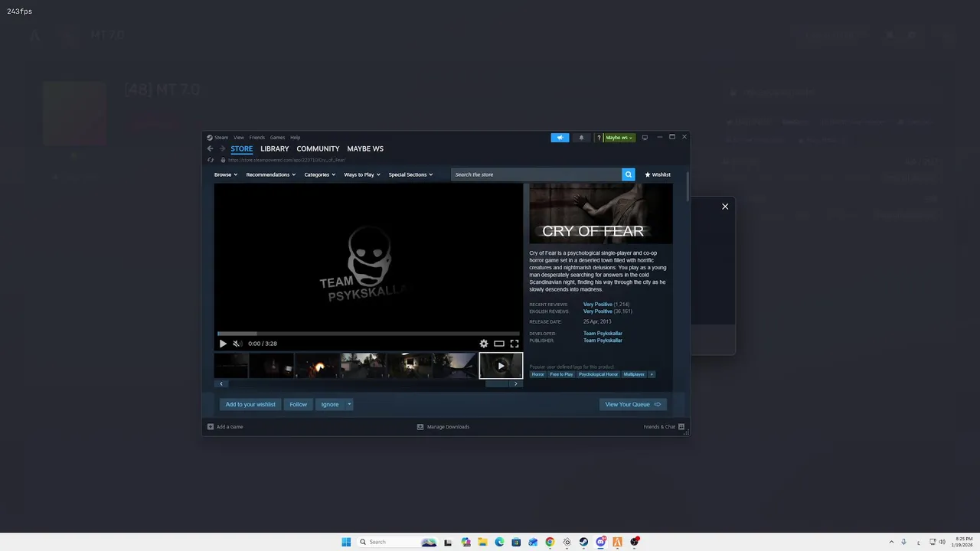Enter fullscreen on the trailer video
The image size is (980, 551).
[514, 344]
